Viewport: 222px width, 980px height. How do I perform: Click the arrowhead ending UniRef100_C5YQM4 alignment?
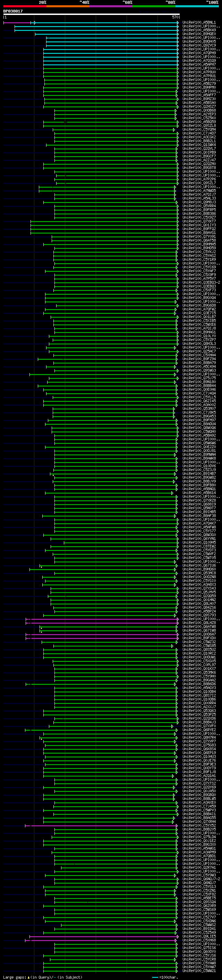pos(174,130)
